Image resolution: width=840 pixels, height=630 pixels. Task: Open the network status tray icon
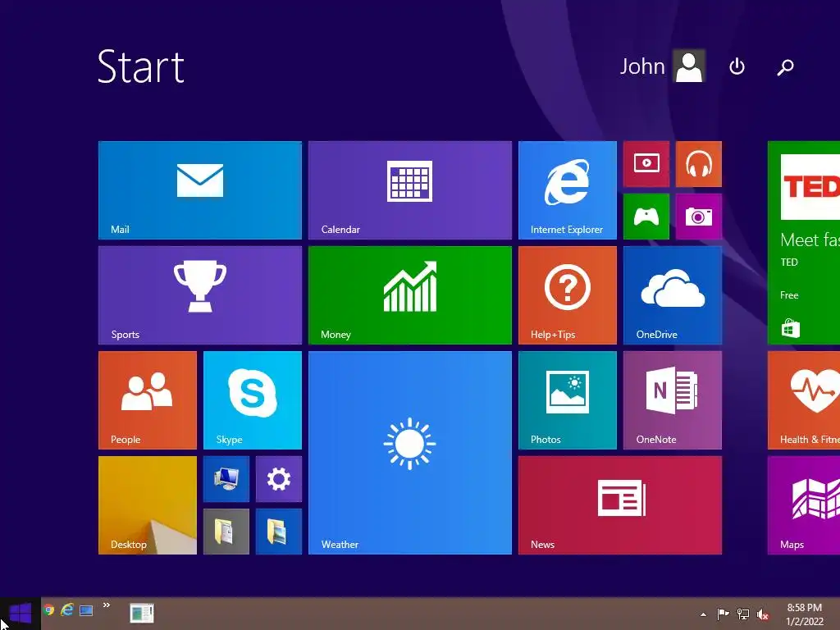743,614
